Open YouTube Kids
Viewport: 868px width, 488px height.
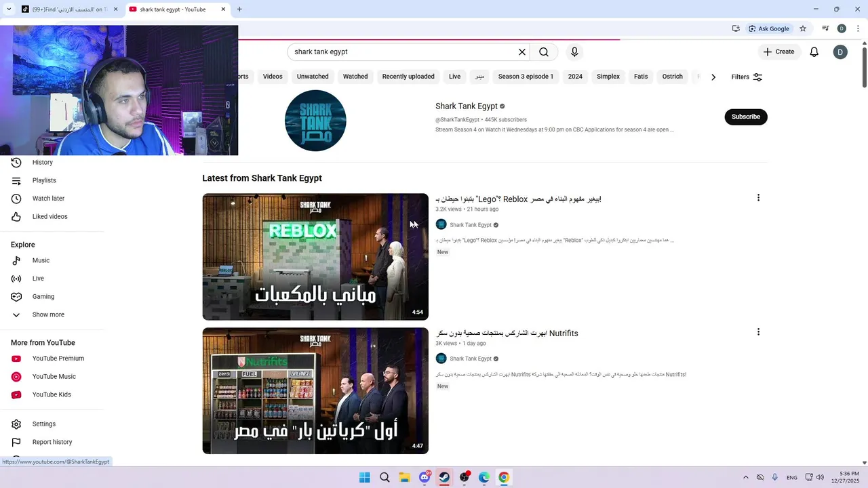coord(53,394)
